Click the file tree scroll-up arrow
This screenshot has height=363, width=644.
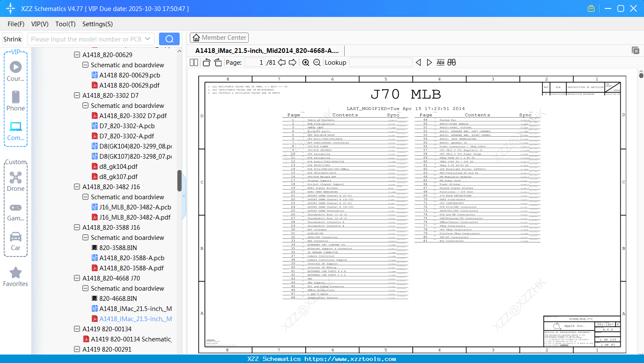179,51
